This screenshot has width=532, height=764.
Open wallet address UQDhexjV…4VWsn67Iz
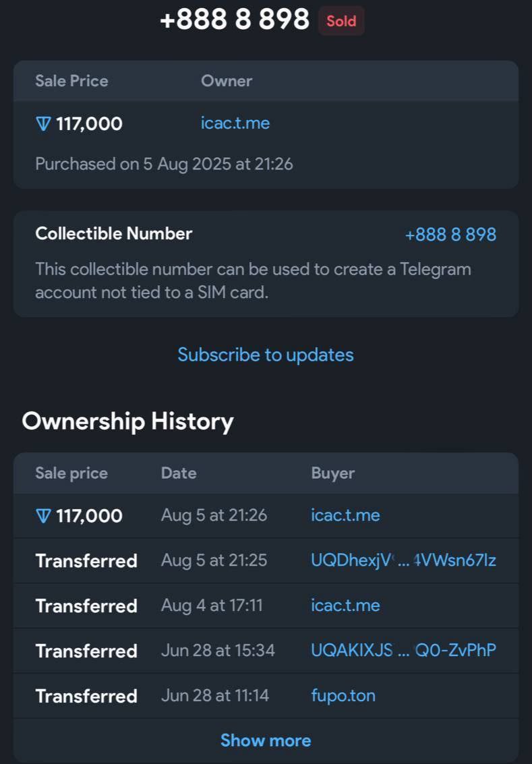[403, 560]
